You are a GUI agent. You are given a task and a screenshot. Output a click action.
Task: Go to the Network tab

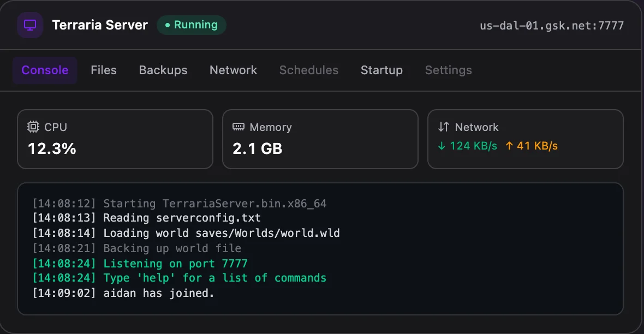233,70
